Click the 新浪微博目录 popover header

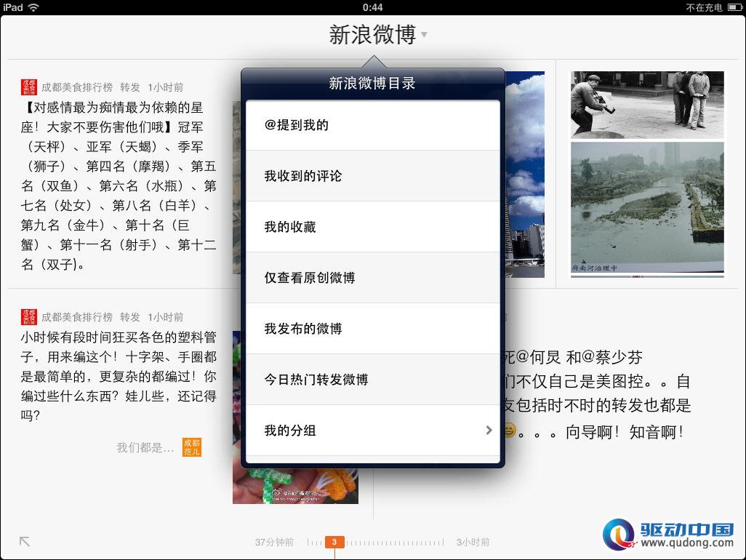[x=372, y=84]
